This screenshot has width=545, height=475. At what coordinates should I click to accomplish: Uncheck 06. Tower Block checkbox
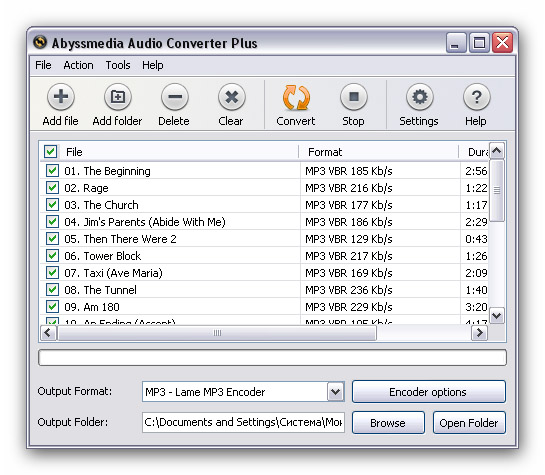click(x=52, y=255)
